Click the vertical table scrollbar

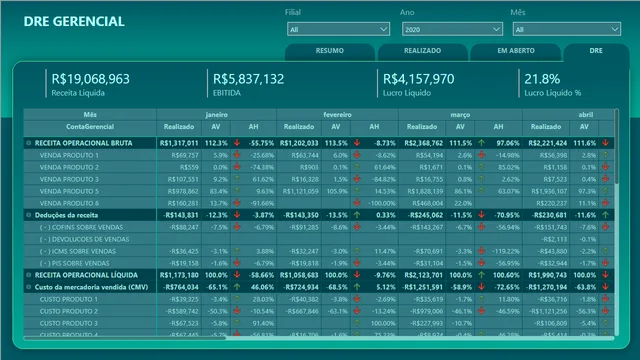[x=617, y=146]
